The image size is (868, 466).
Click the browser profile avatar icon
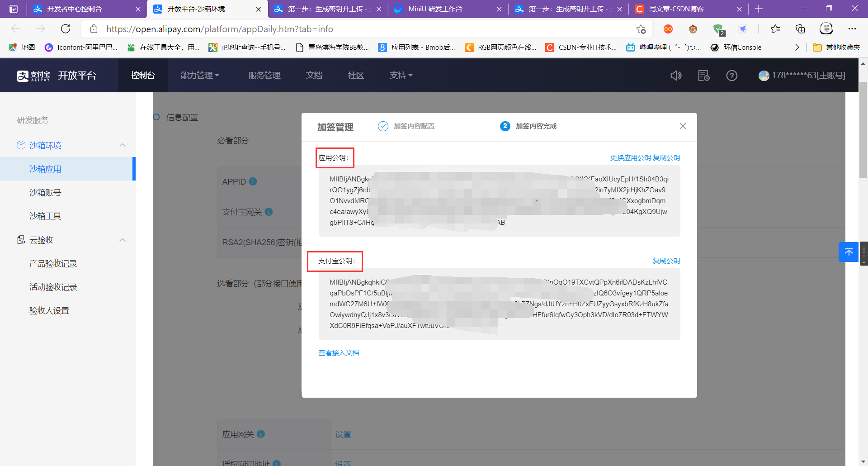pos(826,29)
